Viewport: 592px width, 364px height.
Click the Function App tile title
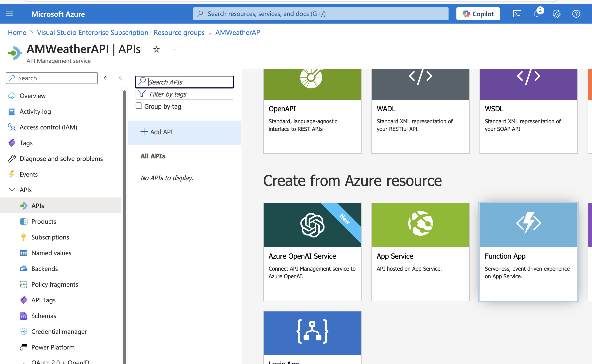tap(505, 256)
